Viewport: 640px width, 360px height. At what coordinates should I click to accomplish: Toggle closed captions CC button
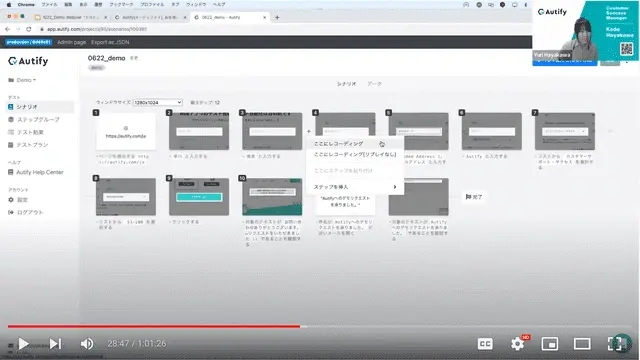(x=485, y=344)
